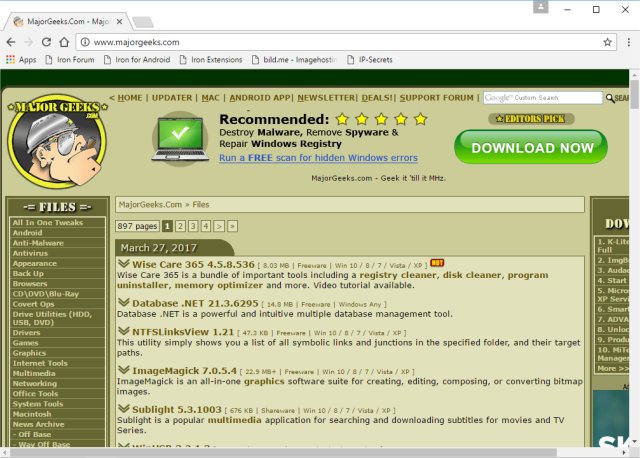
Task: Open the ImageMagick 7.0.5.4 title
Action: [x=184, y=371]
